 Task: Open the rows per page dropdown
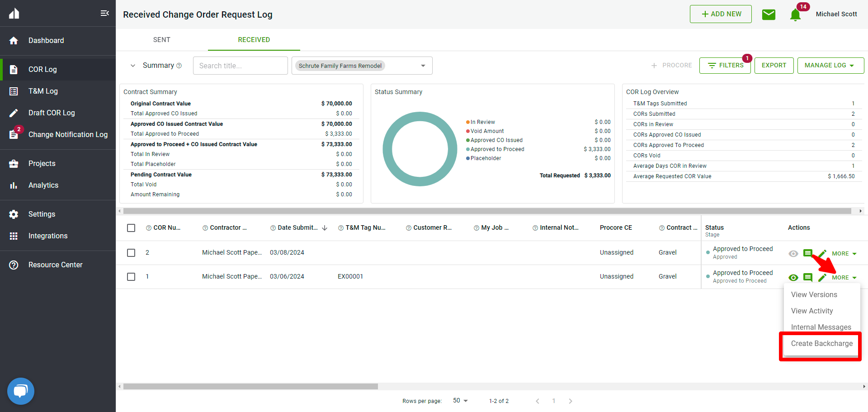click(460, 401)
